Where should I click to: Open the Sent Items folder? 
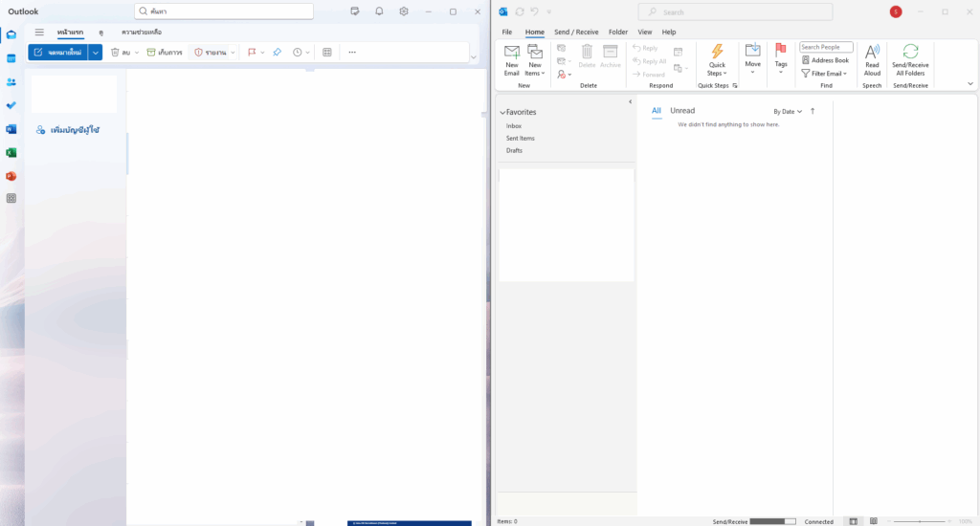521,139
